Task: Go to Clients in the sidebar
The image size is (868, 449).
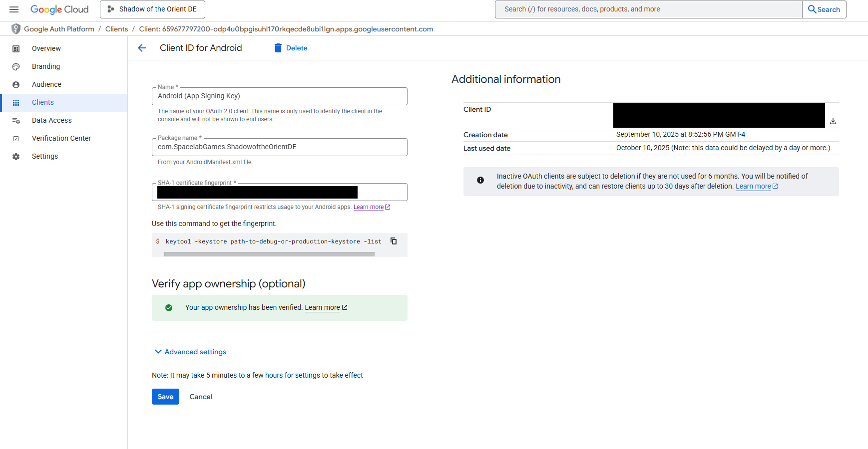Action: pos(43,103)
